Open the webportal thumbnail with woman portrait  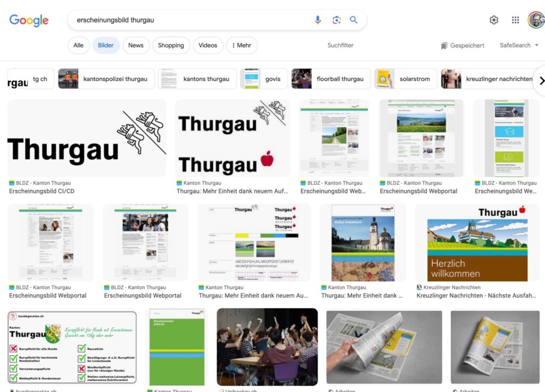click(51, 243)
